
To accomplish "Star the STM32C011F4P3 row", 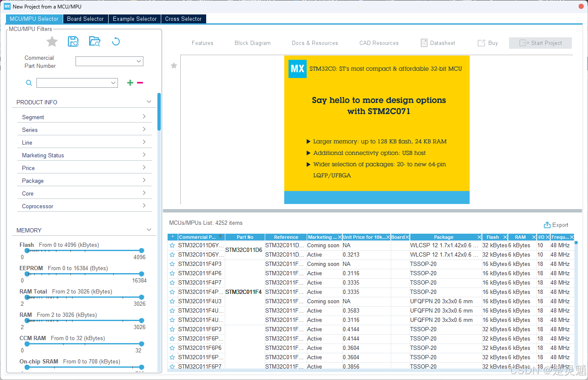I will 172,264.
